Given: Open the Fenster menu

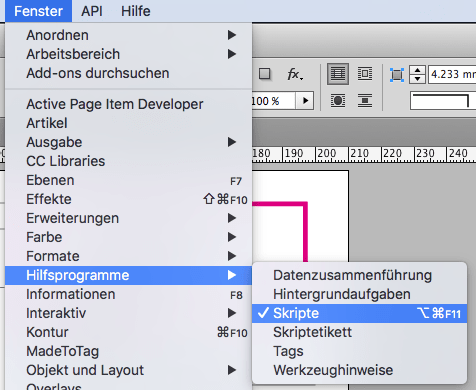Looking at the screenshot, I should pyautogui.click(x=38, y=11).
